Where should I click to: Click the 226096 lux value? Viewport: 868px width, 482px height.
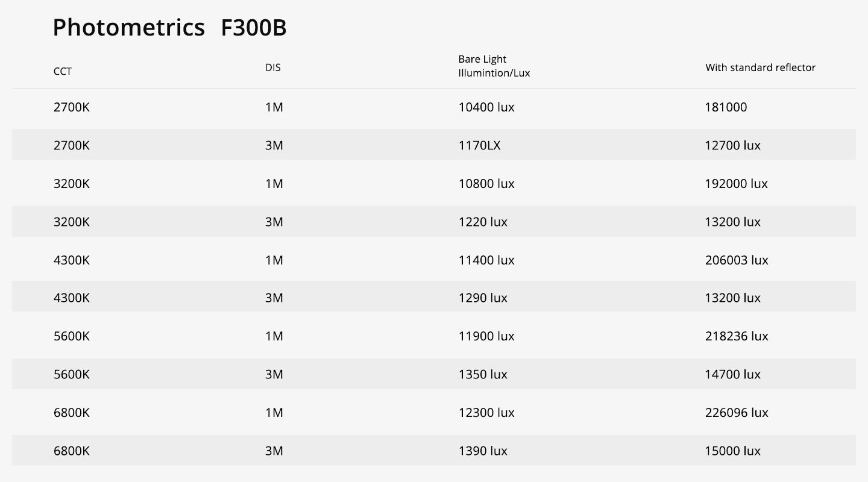point(737,413)
